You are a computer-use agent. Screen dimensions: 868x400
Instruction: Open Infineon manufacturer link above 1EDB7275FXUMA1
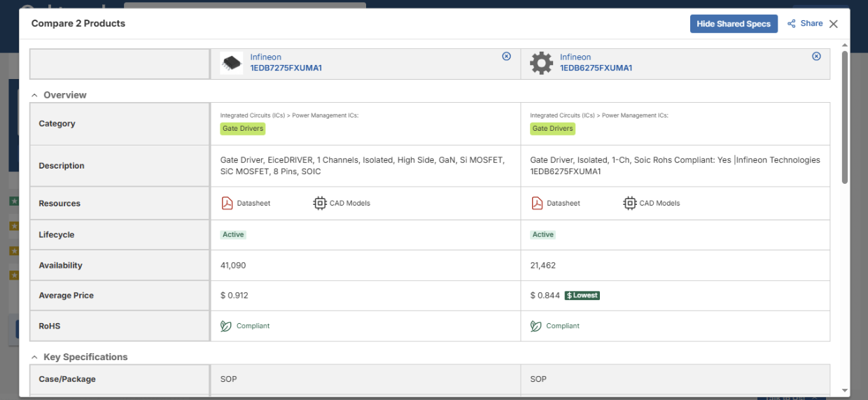tap(266, 57)
